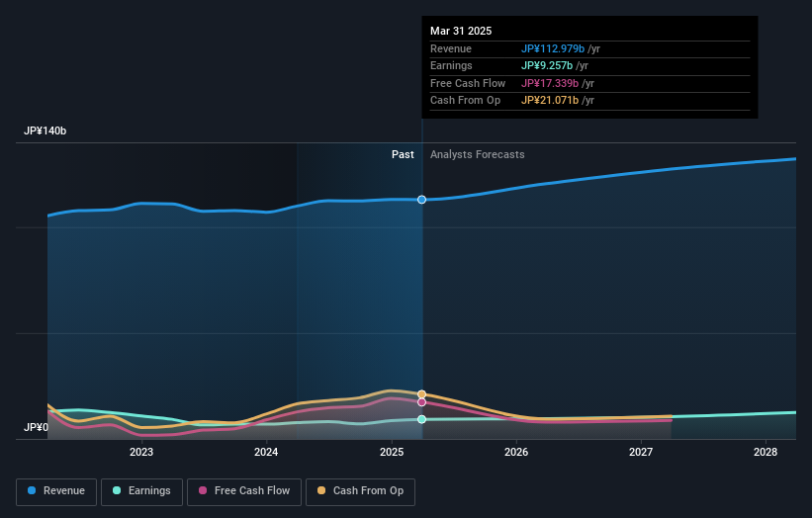Click the Past section label
Viewport: 812px width, 518px height.
coord(403,155)
